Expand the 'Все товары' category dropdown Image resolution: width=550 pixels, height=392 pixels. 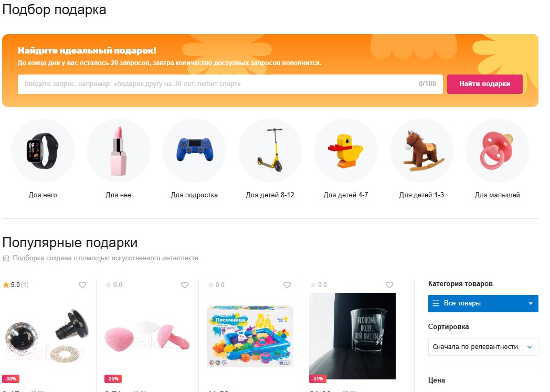(483, 303)
